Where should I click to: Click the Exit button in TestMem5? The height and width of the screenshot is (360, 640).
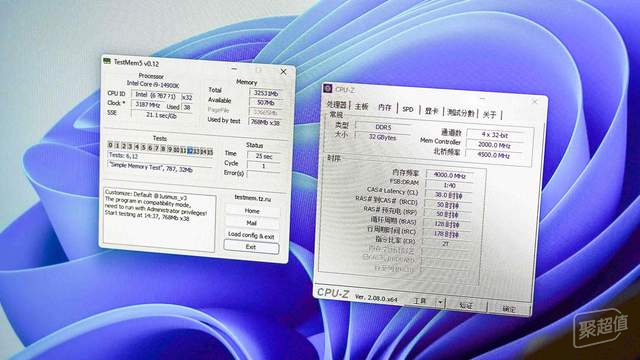point(251,247)
